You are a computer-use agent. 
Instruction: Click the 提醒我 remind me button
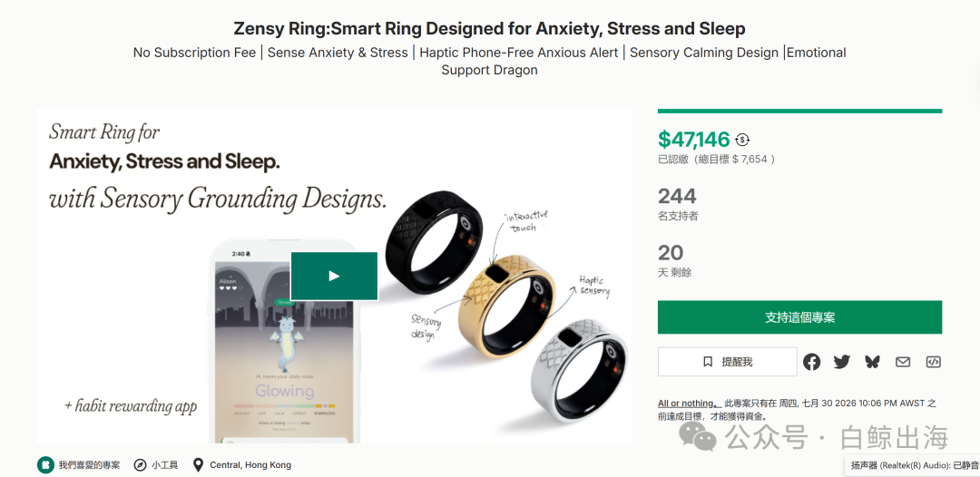coord(728,362)
